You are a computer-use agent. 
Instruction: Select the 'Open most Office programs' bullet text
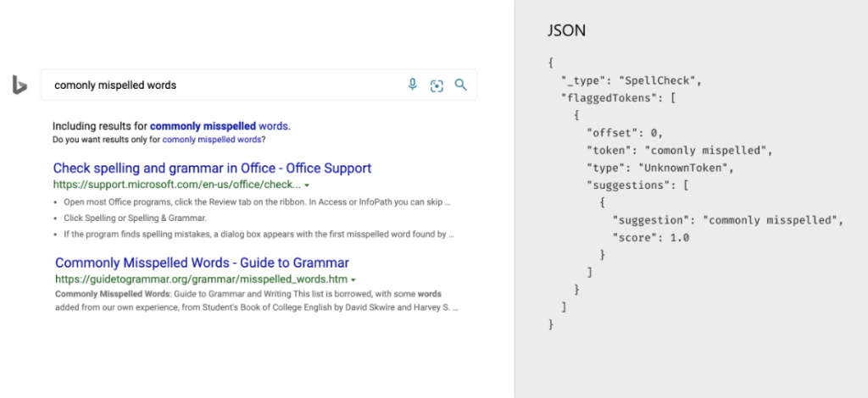tap(257, 202)
